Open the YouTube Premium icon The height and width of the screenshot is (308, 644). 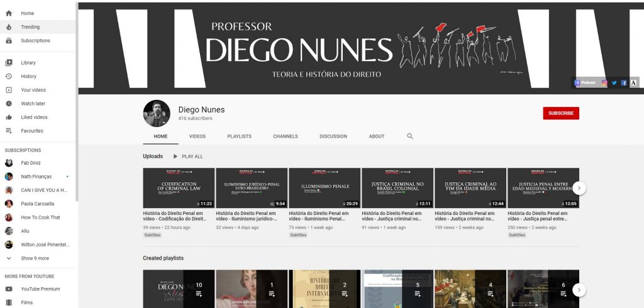point(9,289)
